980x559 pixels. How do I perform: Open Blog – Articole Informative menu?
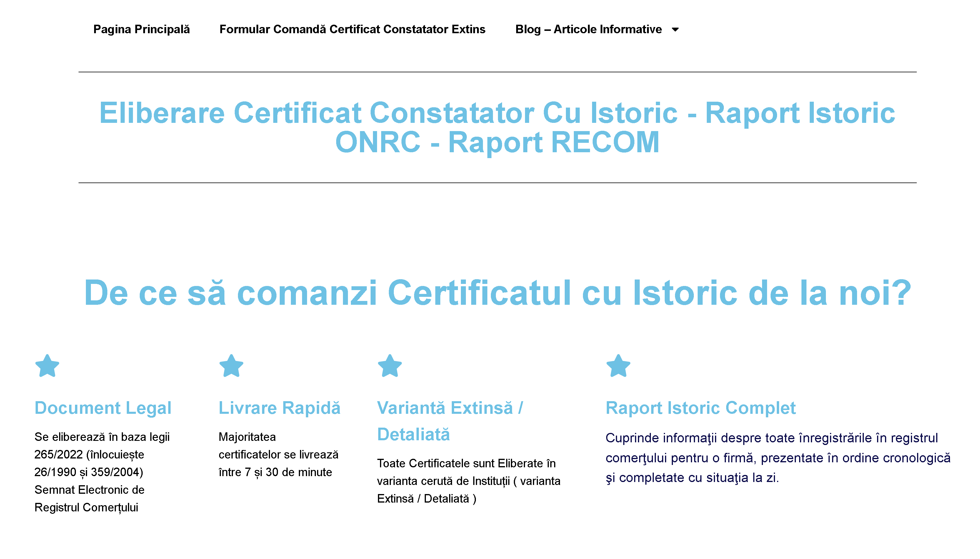tap(588, 30)
